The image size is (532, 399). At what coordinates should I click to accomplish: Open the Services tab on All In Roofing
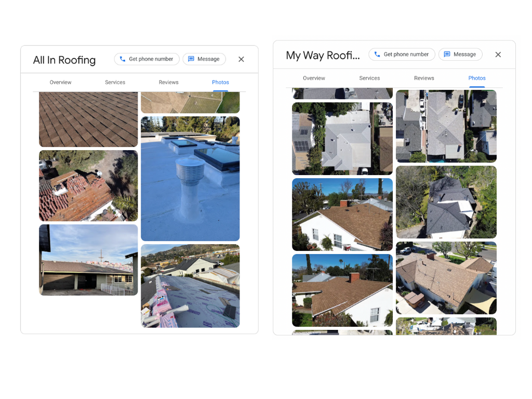point(115,82)
